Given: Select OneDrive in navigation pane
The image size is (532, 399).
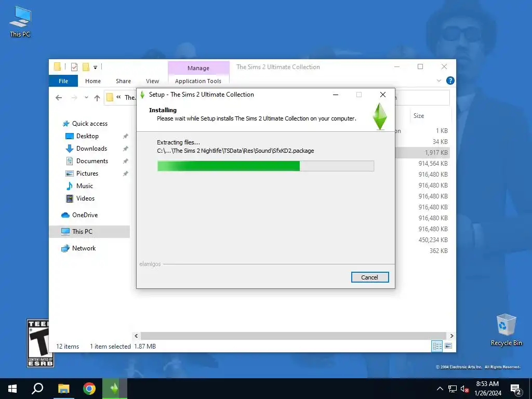Looking at the screenshot, I should click(85, 215).
